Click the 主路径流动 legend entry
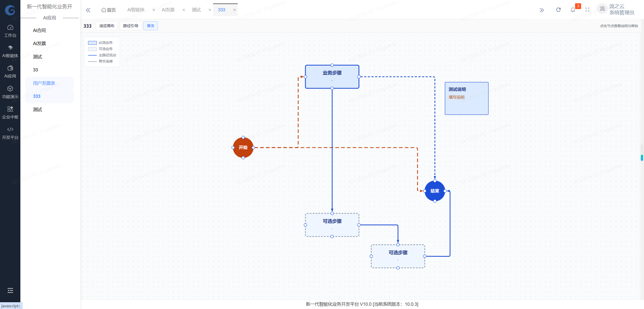644x309 pixels. pos(102,55)
